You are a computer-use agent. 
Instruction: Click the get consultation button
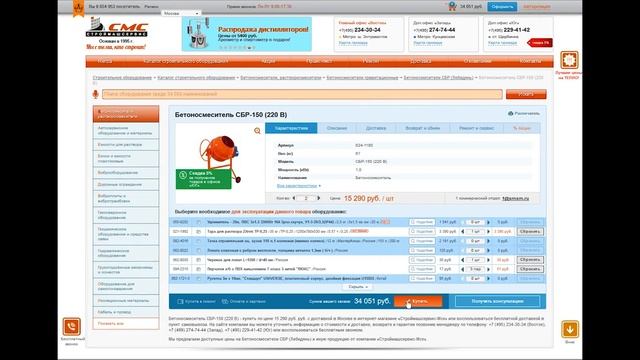click(x=497, y=302)
